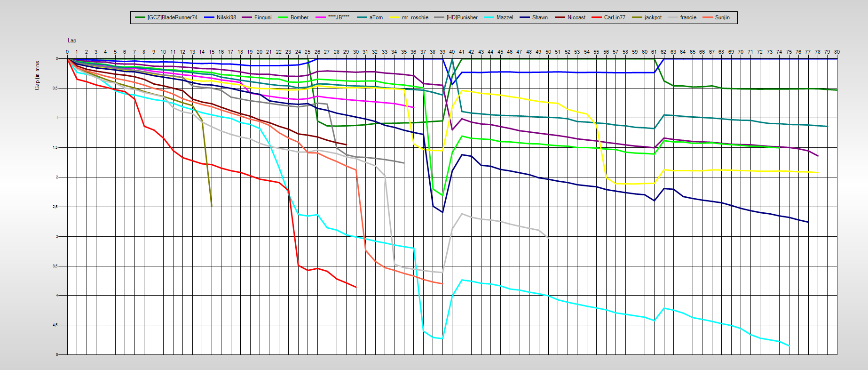
Task: Click the [HD]Punisher legend entry
Action: coord(462,17)
